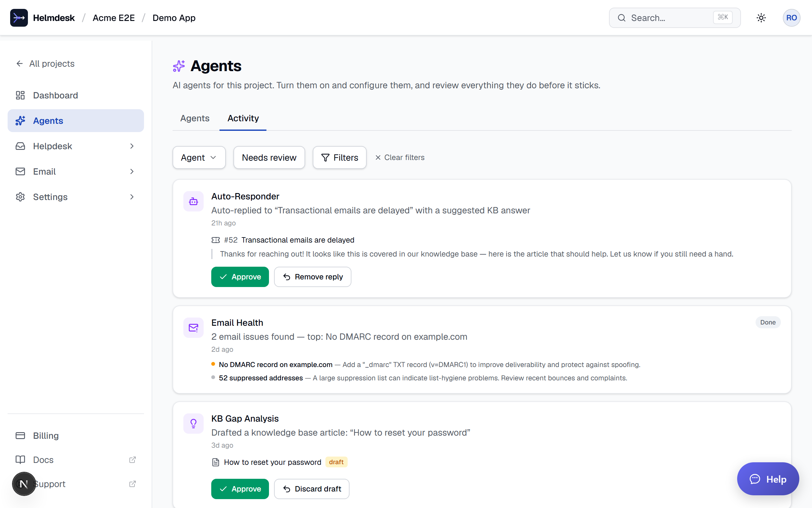Click Discard draft button

pos(311,489)
